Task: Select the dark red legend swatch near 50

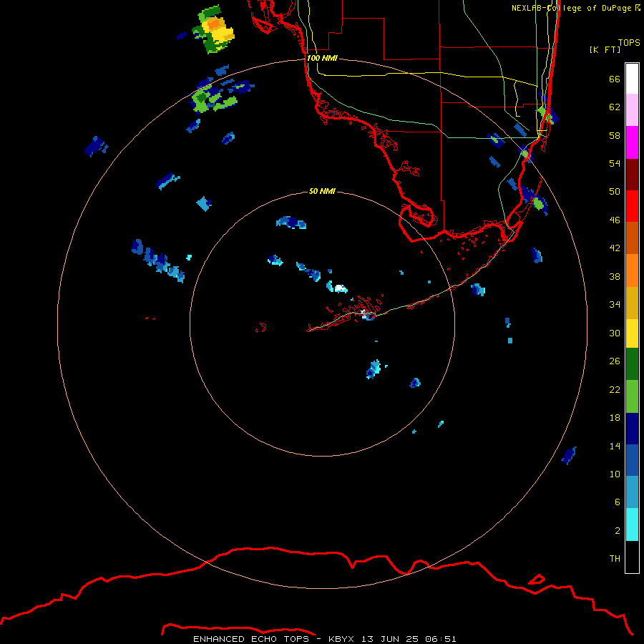Action: click(x=632, y=175)
